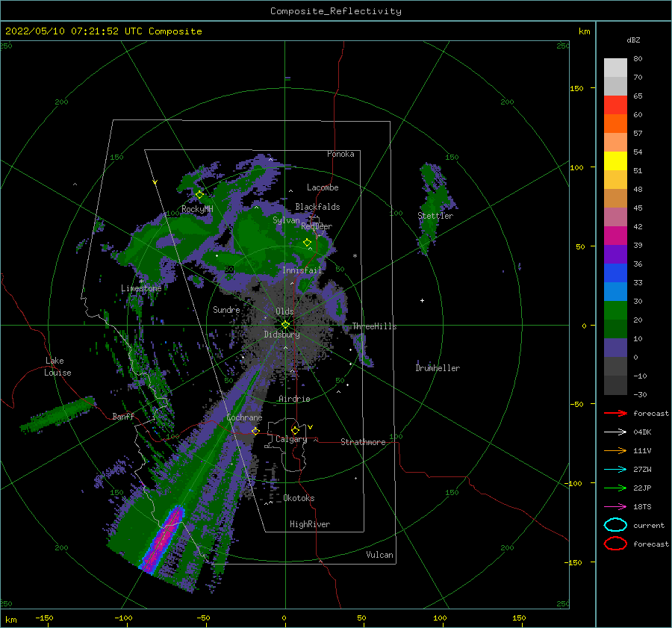Click the Didsbury city label

281,335
